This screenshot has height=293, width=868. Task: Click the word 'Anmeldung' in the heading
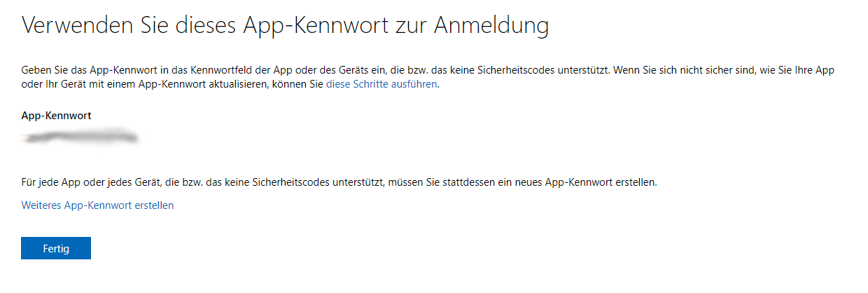tap(491, 26)
